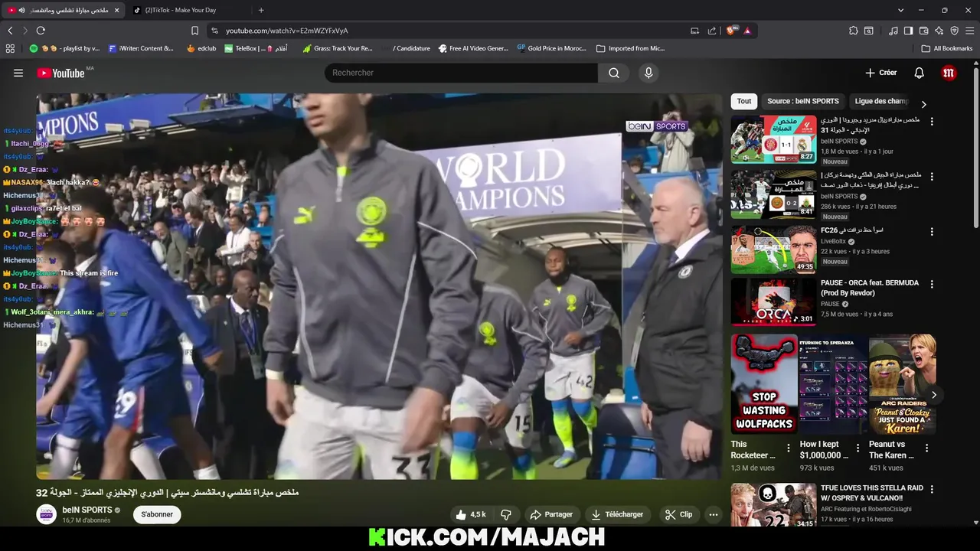
Task: Open the edclub bookmark
Action: tap(201, 48)
